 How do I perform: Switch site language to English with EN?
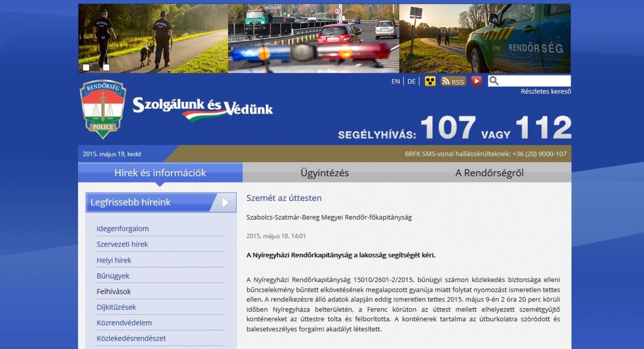click(x=395, y=81)
